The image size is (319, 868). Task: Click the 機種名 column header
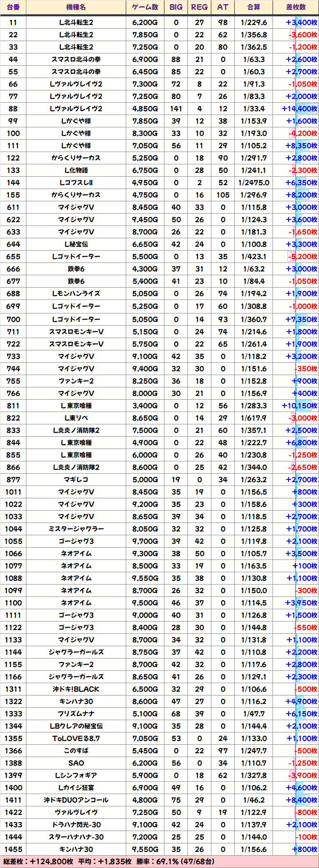coord(76,7)
